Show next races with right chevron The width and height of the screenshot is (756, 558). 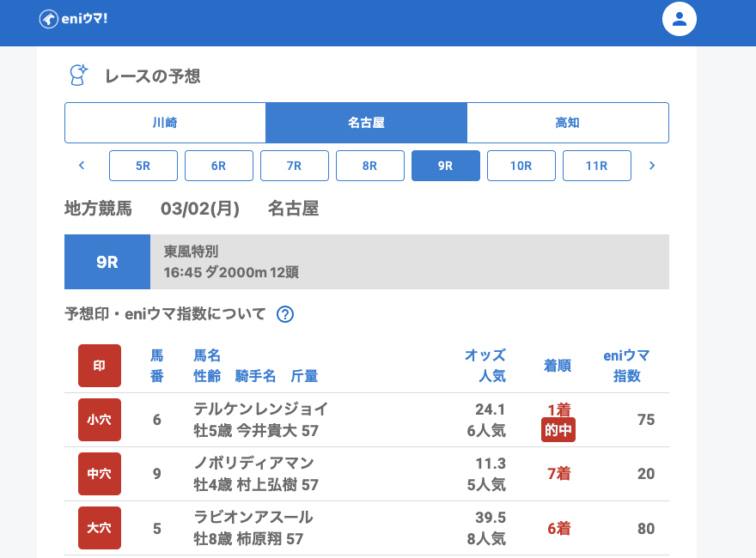652,166
